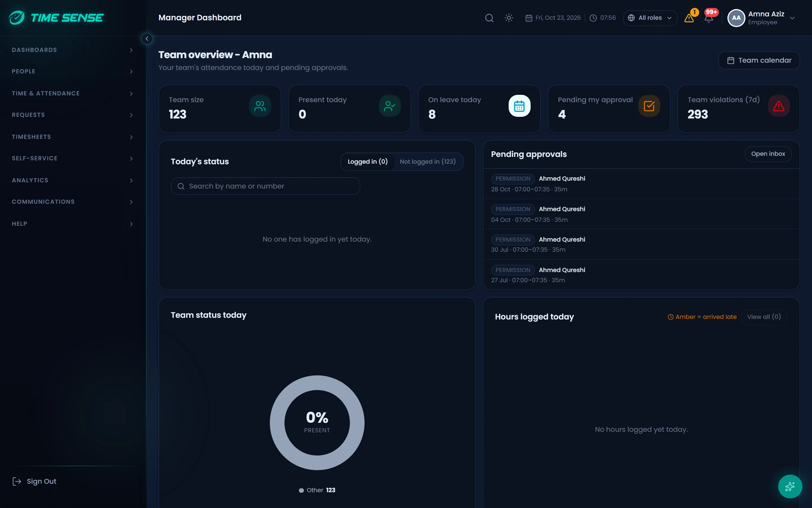
Task: Click the Team size people icon
Action: pos(260,106)
